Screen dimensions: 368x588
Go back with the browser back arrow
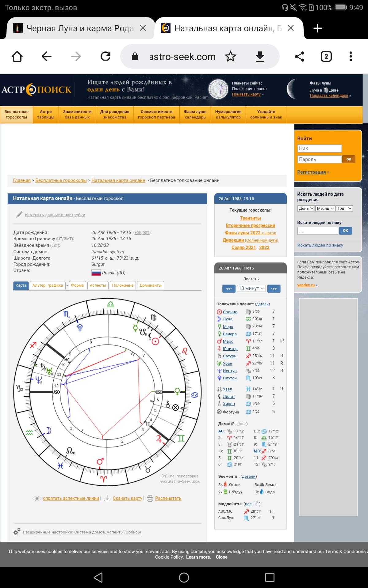point(47,56)
